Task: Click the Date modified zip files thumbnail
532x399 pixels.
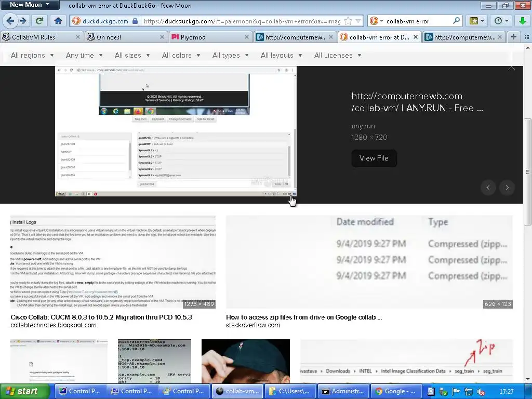Action: (x=369, y=262)
